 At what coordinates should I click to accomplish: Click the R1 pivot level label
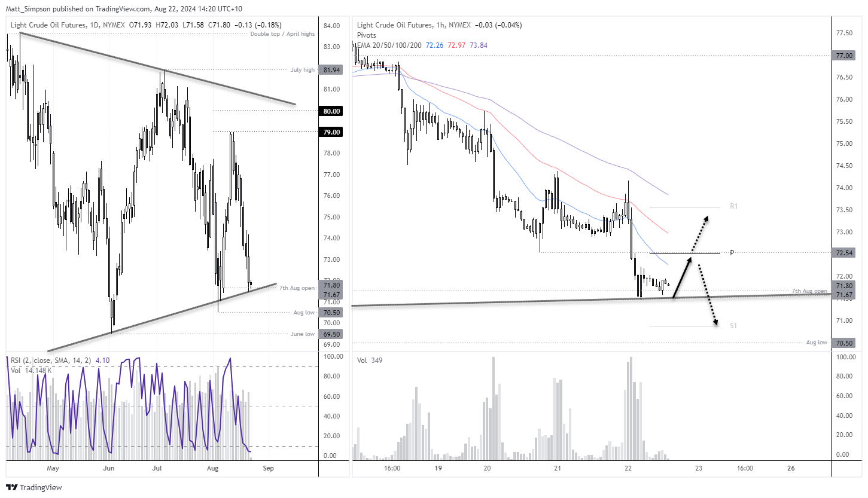pos(733,206)
